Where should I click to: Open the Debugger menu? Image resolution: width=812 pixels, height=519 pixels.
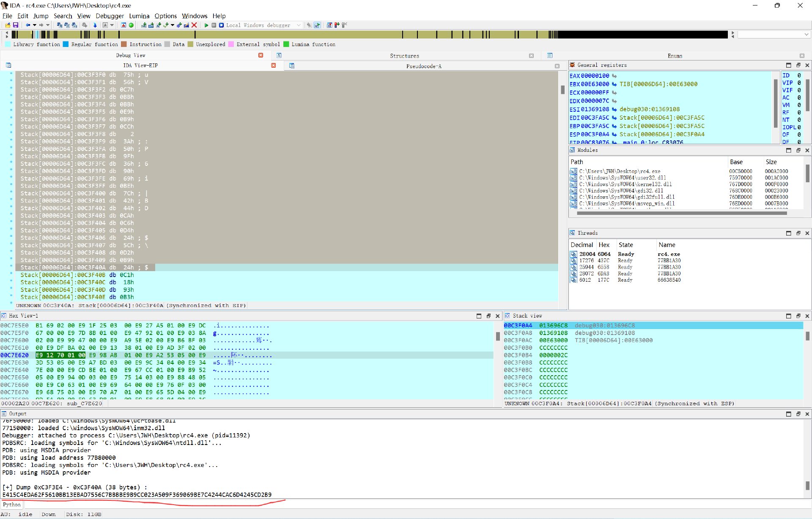coord(110,16)
